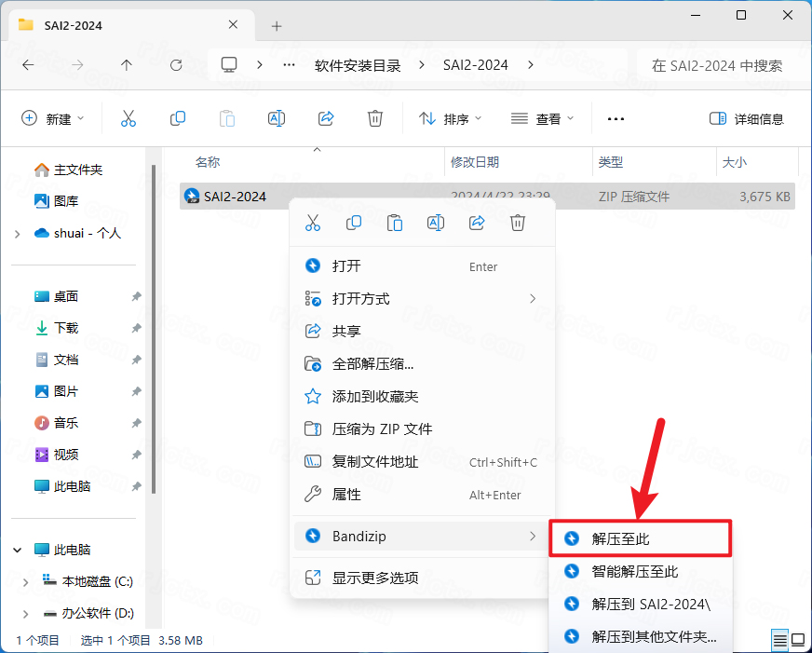
Task: Choose 全部解压缩... from the context menu
Action: click(422, 364)
